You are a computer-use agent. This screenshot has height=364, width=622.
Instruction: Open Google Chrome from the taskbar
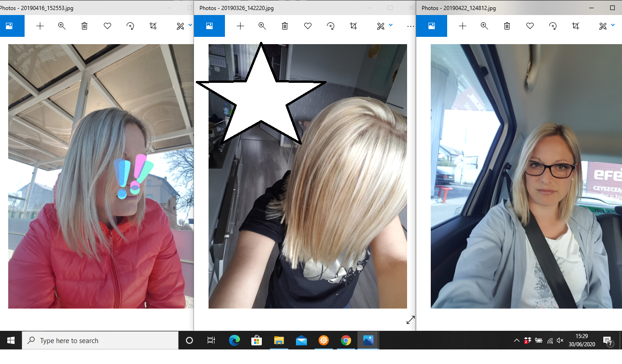[346, 340]
